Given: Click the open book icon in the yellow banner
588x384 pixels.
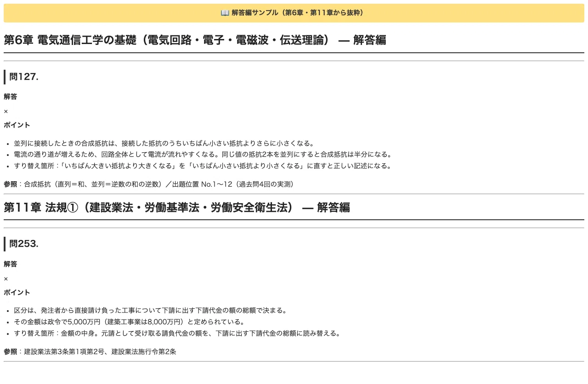Looking at the screenshot, I should 225,13.
